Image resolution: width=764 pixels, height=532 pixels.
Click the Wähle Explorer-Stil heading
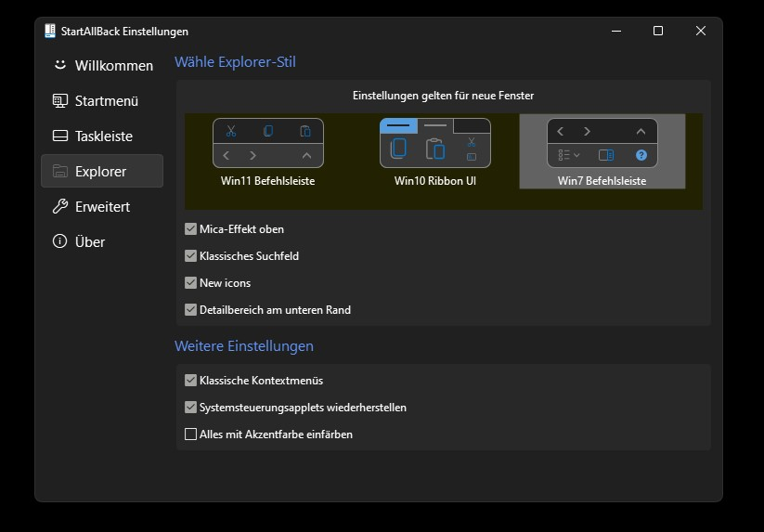point(236,62)
